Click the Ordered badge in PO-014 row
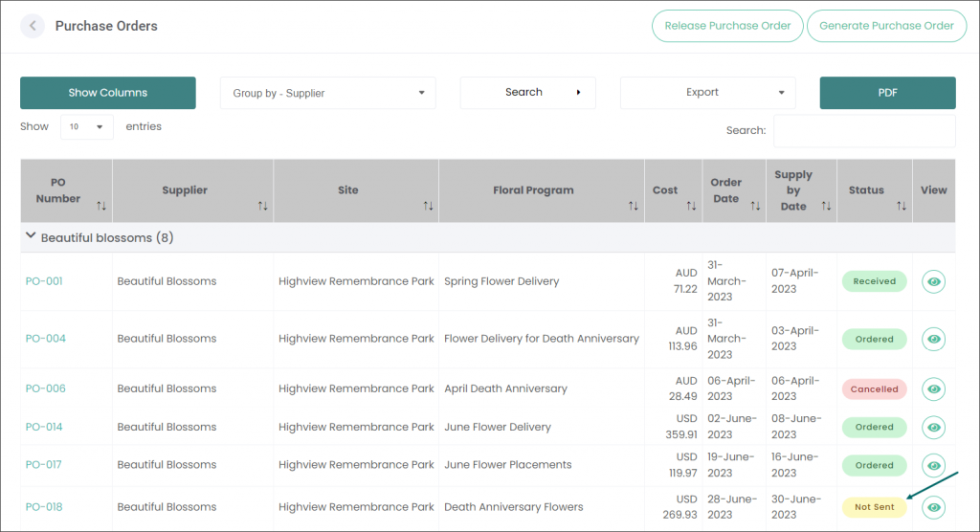 [875, 427]
